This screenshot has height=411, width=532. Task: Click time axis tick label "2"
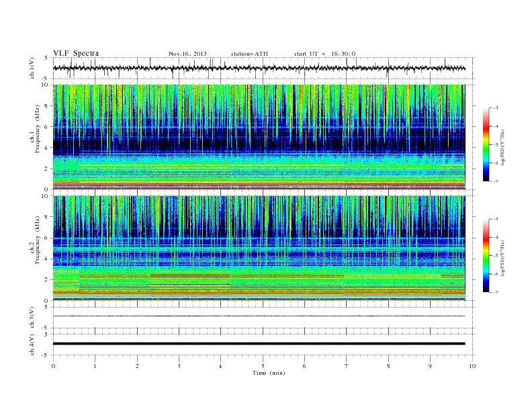(x=137, y=366)
